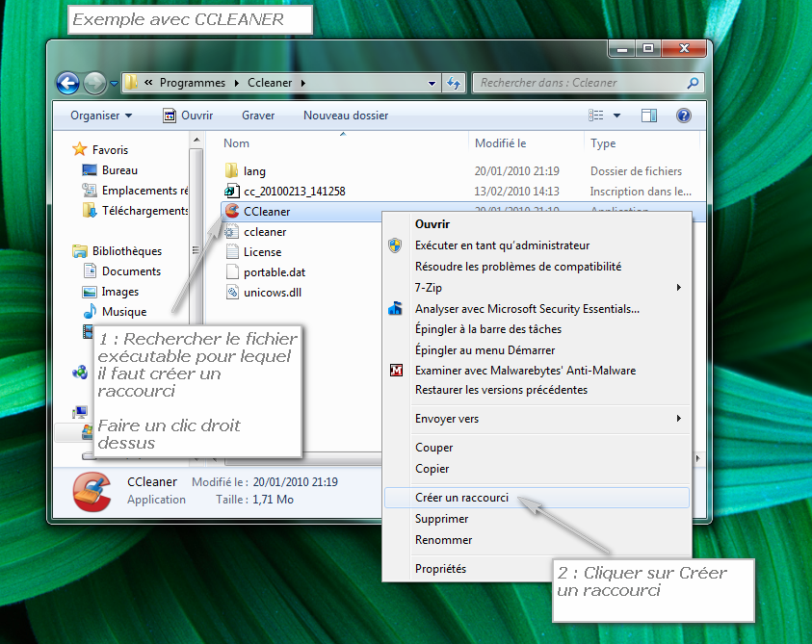Open the address bar history dropdown

(432, 83)
